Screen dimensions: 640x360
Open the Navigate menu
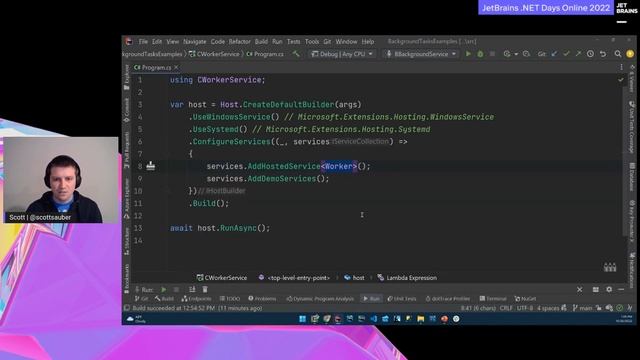[195, 42]
